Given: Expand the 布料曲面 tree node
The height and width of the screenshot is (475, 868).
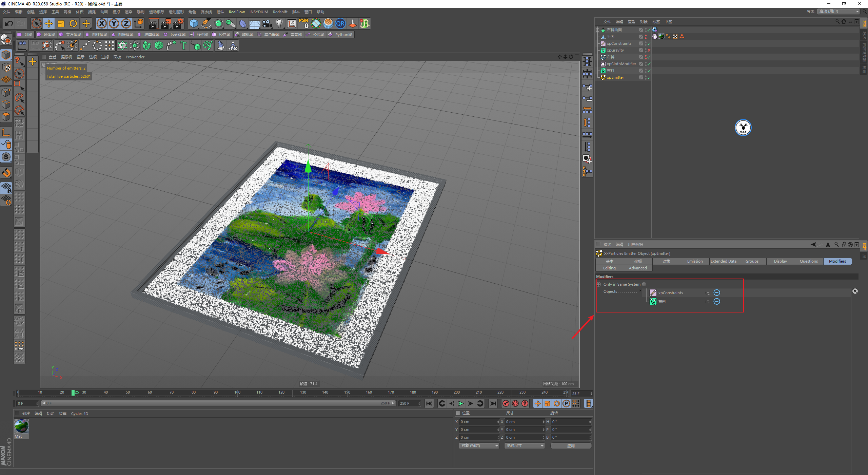Looking at the screenshot, I should click(x=598, y=30).
